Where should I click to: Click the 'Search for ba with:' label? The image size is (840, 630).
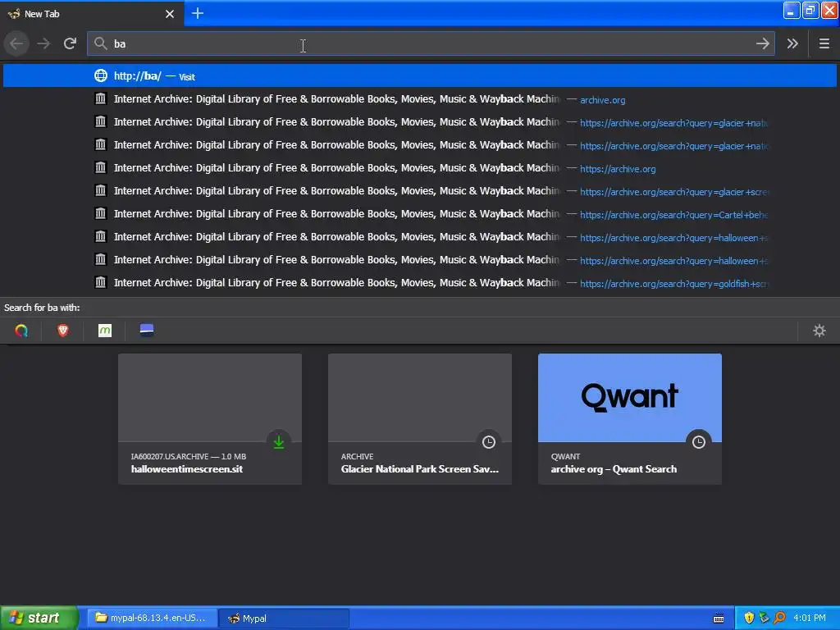[42, 308]
